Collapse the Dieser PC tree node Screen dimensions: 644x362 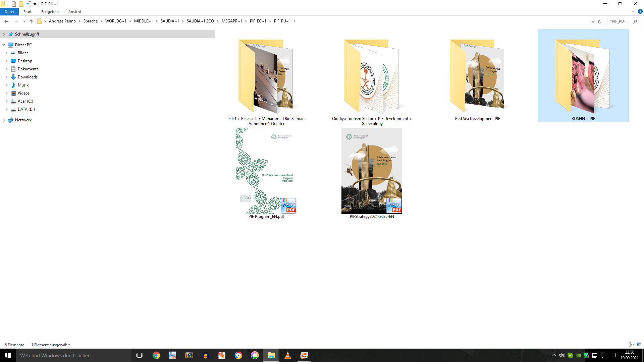tap(4, 45)
